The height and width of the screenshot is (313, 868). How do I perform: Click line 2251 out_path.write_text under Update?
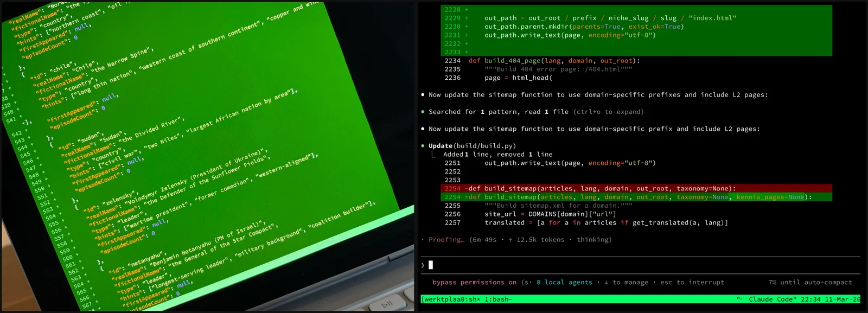(570, 163)
